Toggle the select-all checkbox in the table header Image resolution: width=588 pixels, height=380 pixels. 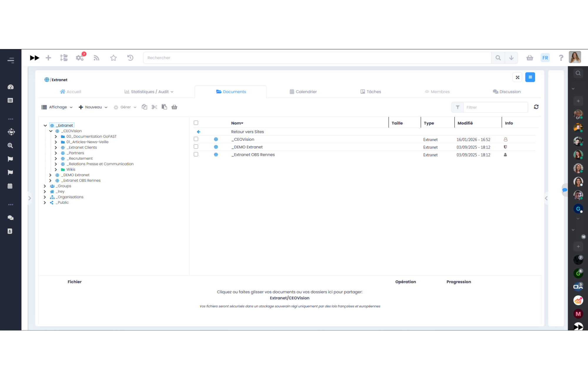click(196, 123)
